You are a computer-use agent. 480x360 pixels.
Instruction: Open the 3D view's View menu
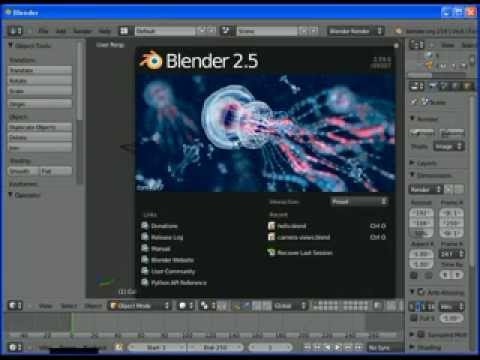(46, 306)
